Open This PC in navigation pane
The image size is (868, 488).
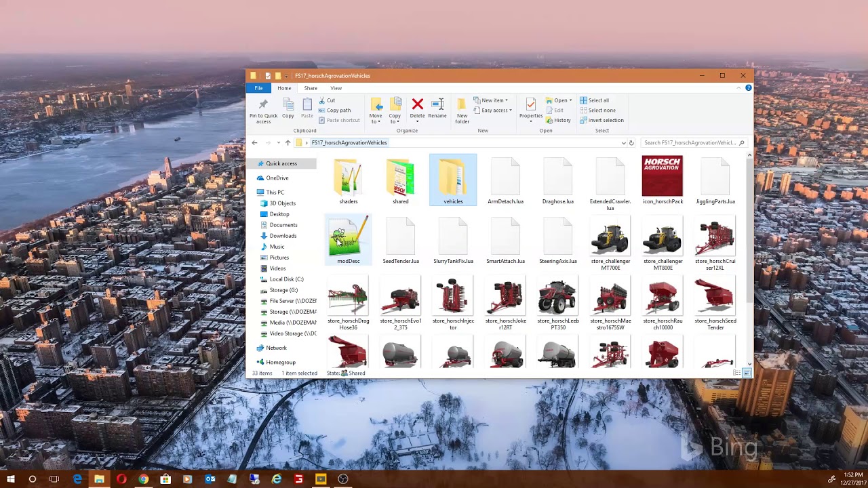[275, 192]
